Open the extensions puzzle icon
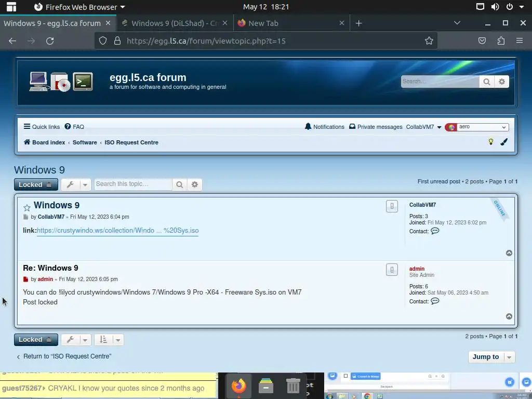The height and width of the screenshot is (399, 532). 501,41
